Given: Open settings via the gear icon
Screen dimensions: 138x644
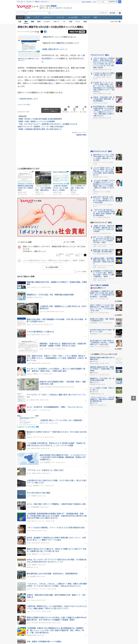Looking at the screenshot, I should click(x=120, y=13).
